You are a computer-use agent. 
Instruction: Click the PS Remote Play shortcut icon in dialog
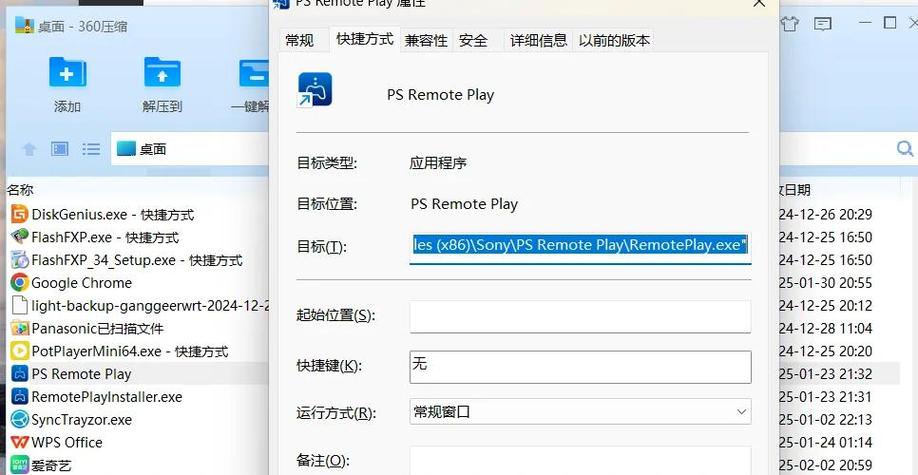315,90
